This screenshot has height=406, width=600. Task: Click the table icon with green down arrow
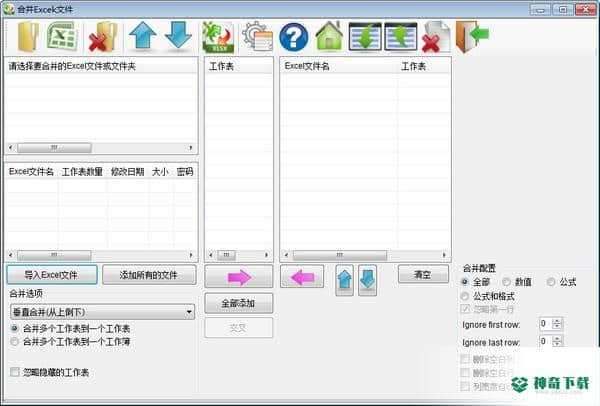pyautogui.click(x=365, y=37)
